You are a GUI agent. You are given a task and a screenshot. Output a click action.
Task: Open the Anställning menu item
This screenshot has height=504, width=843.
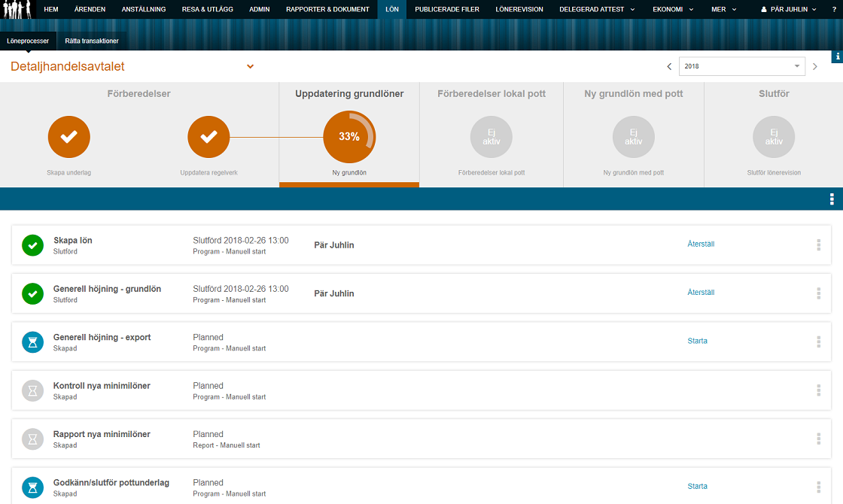144,9
